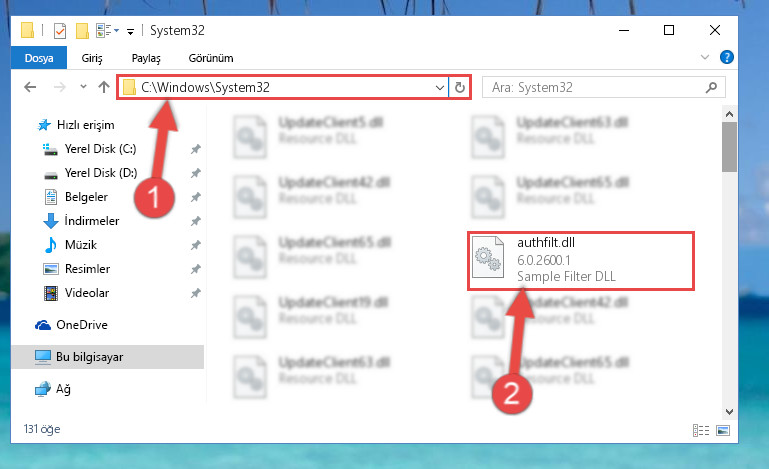This screenshot has height=469, width=769.
Task: Unpin Müzik using its pin icon
Action: pos(196,245)
